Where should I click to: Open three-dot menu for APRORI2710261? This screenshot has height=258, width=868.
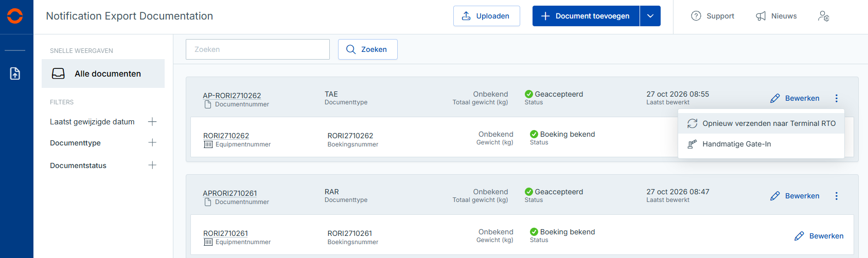(x=837, y=196)
